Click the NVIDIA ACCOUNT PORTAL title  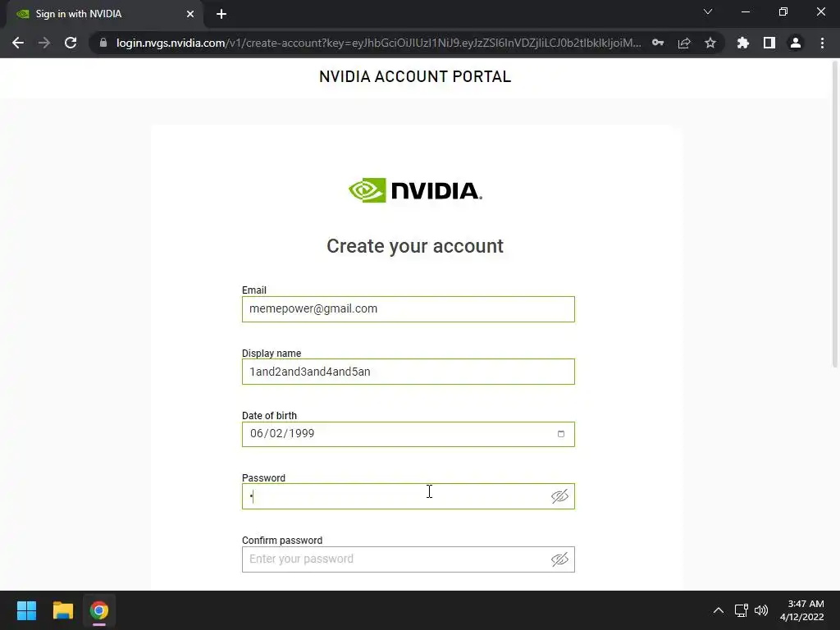point(415,76)
